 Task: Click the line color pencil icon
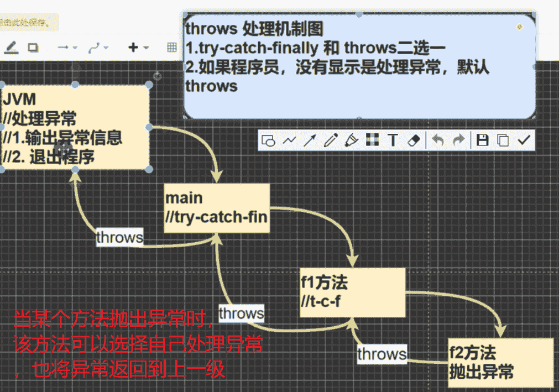11,48
